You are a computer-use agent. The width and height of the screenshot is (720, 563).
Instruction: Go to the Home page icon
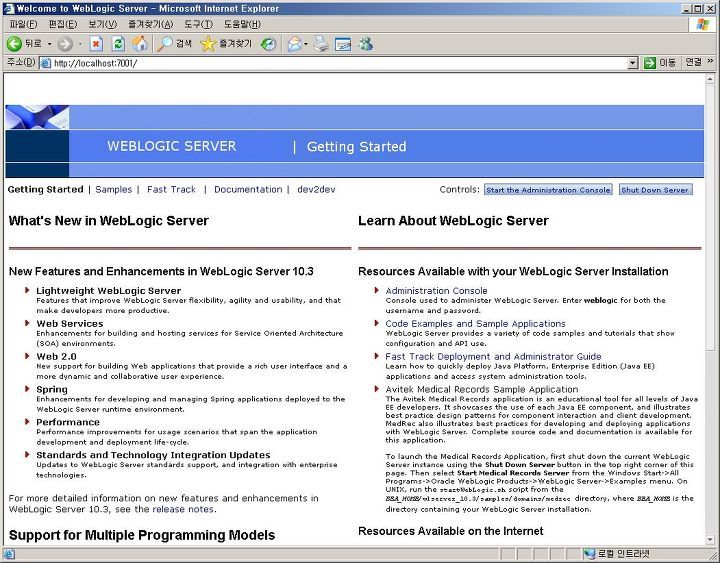(x=140, y=44)
